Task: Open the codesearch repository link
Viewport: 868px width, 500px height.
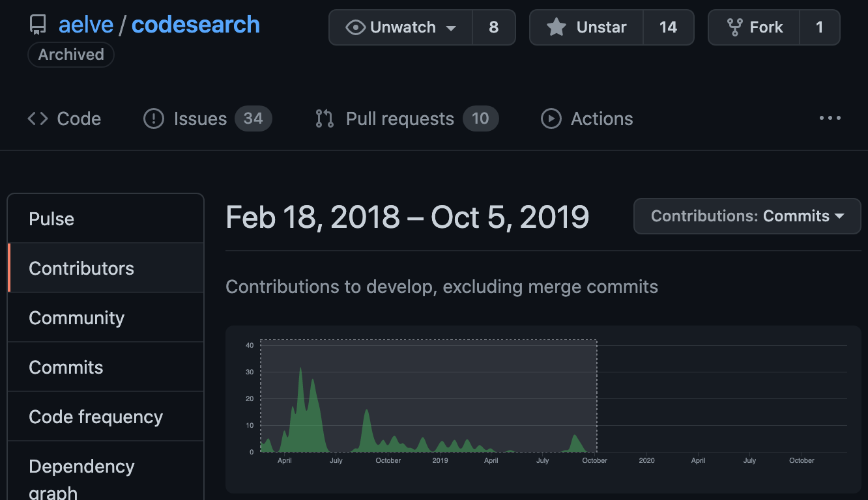Action: click(195, 25)
